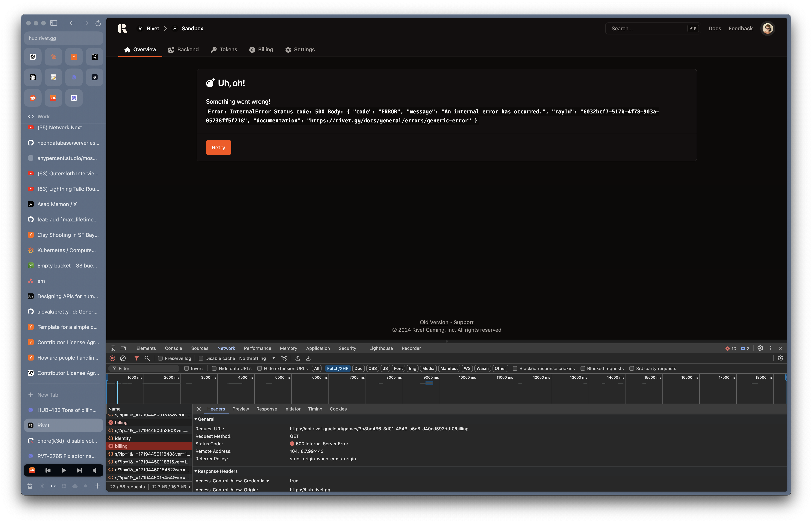The width and height of the screenshot is (812, 523).
Task: Follow the Support footer link
Action: click(463, 323)
